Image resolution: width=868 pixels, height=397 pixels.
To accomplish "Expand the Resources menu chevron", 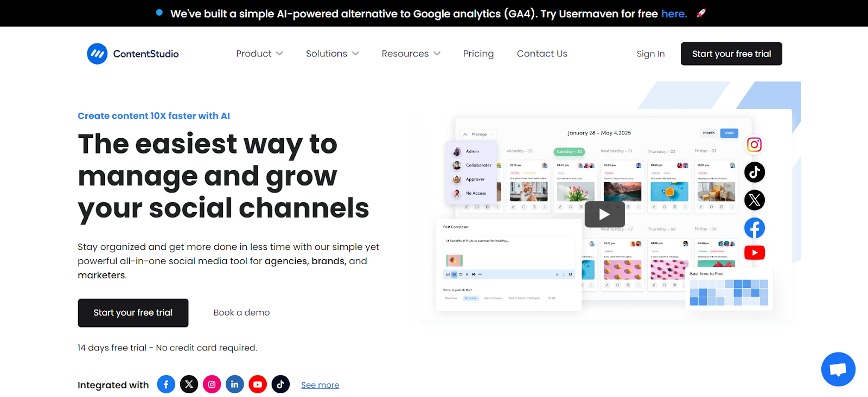I will coord(437,54).
